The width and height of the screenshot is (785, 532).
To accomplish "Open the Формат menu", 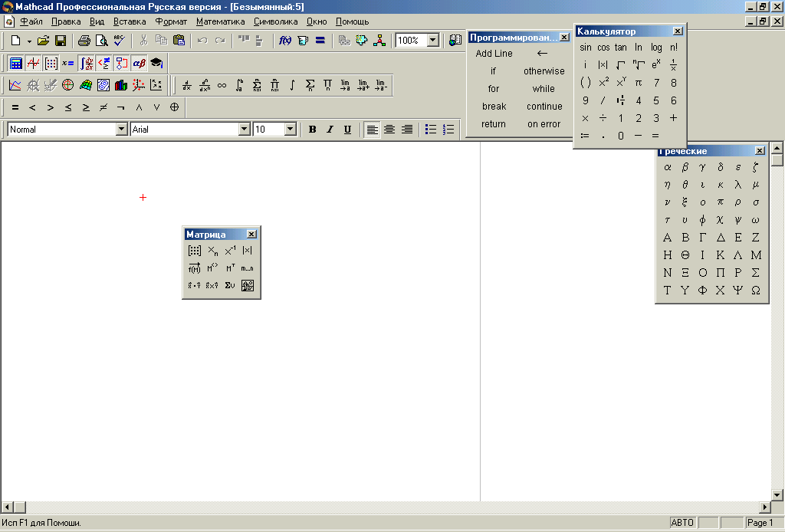I will [171, 21].
